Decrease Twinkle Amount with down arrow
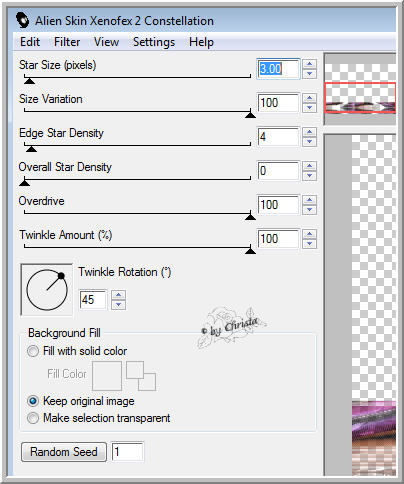 coord(310,244)
